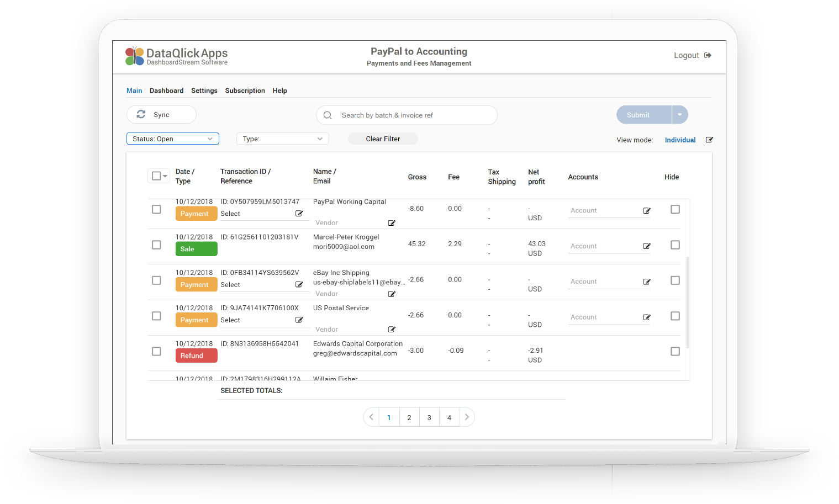Edit Account for Marcel-Peter Kroggel row

(x=647, y=246)
